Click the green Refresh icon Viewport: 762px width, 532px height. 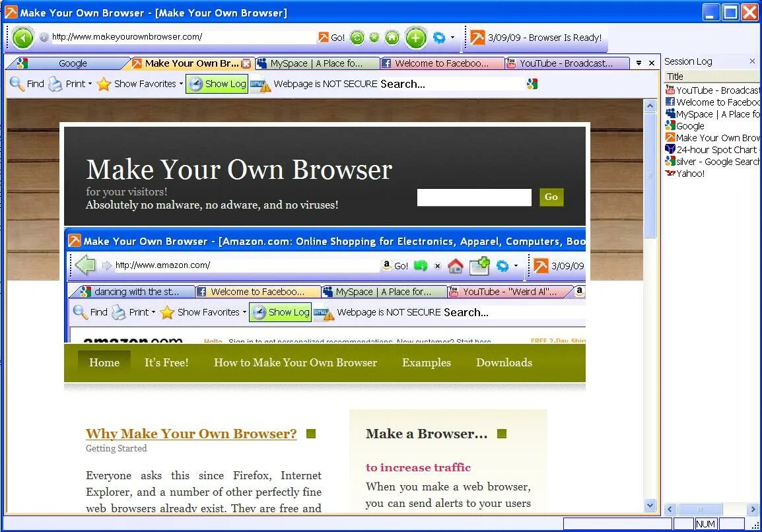(357, 38)
